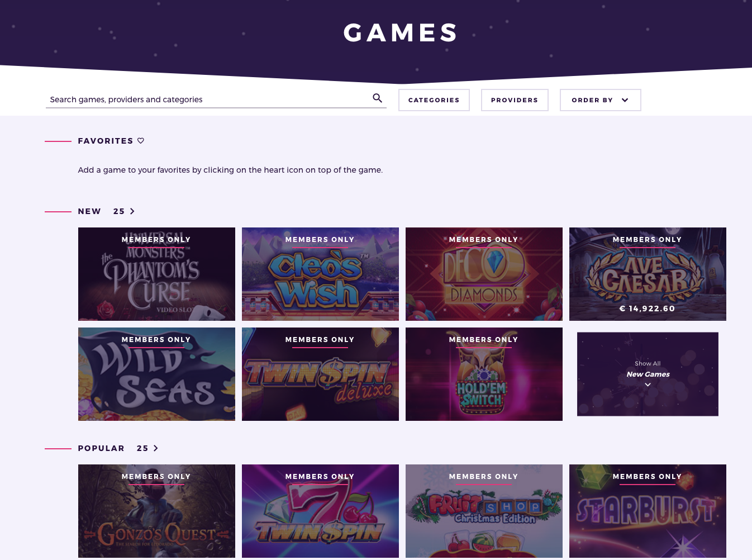Click the POPULAR section heading

pyautogui.click(x=101, y=448)
